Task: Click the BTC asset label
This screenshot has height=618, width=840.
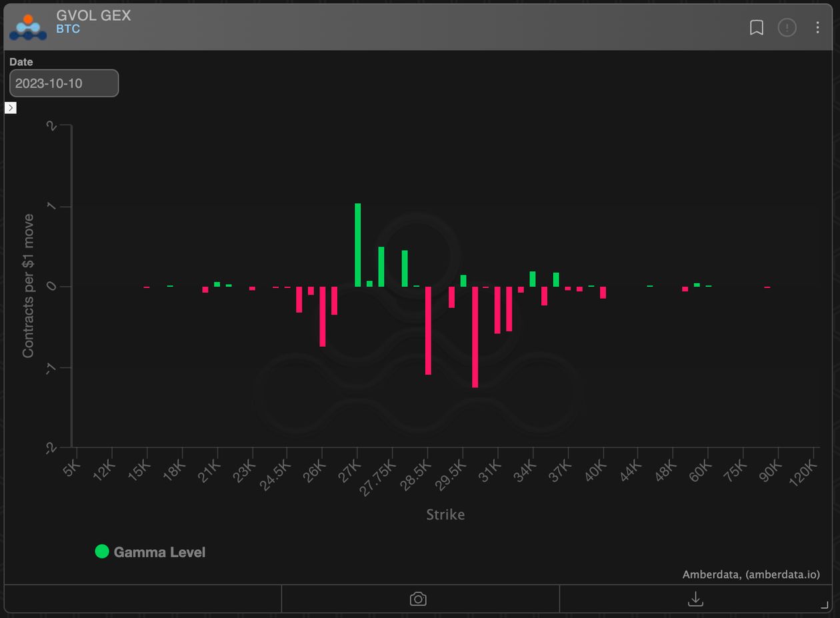Action: (68, 29)
